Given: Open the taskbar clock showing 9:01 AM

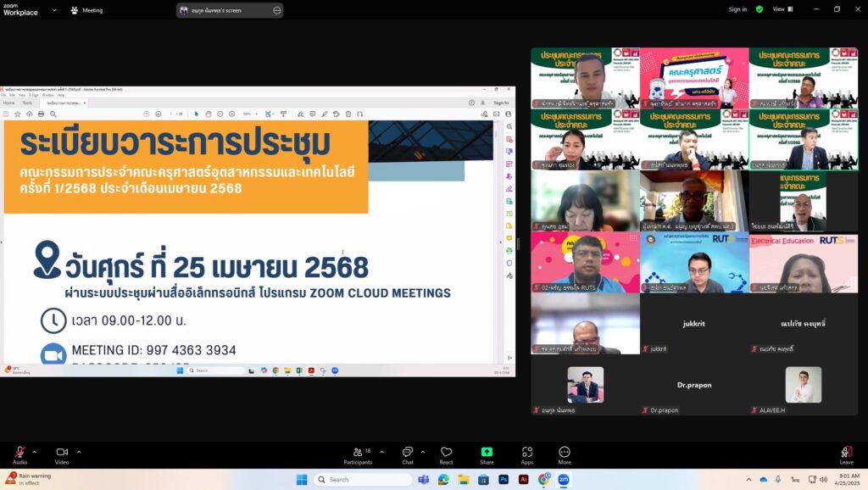Looking at the screenshot, I should pos(849,480).
